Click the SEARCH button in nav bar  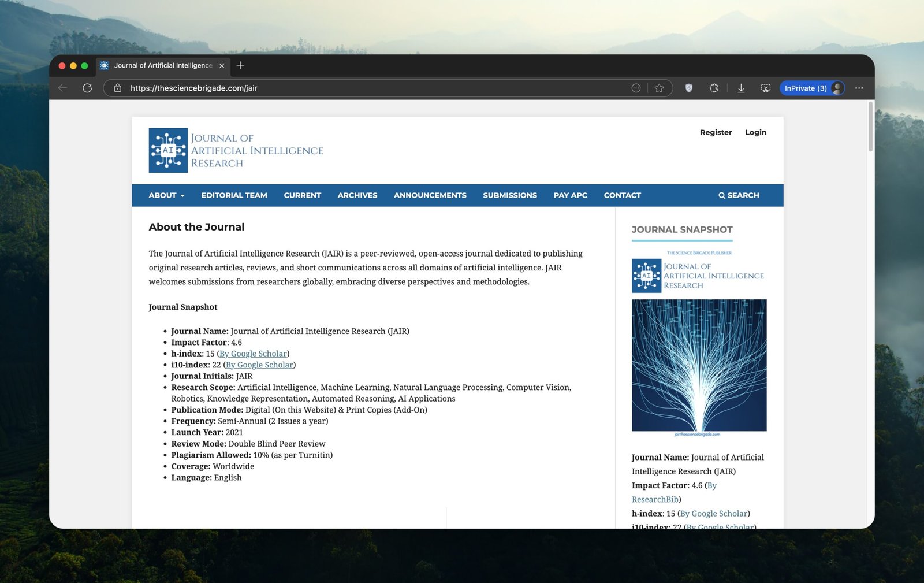739,195
